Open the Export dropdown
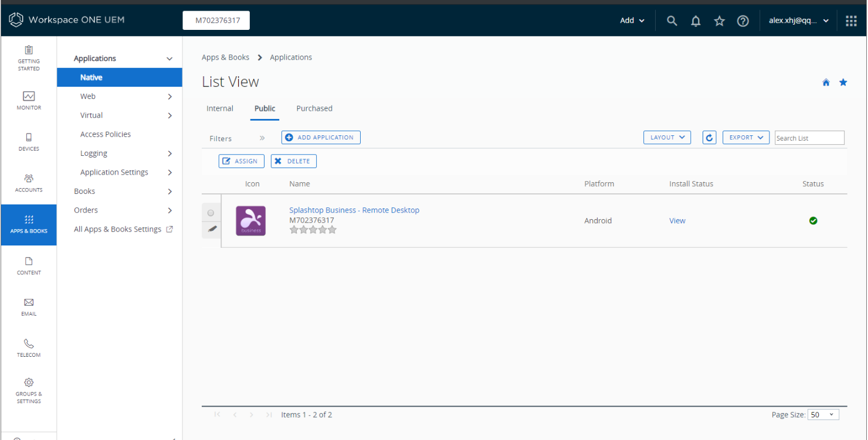 tap(746, 138)
